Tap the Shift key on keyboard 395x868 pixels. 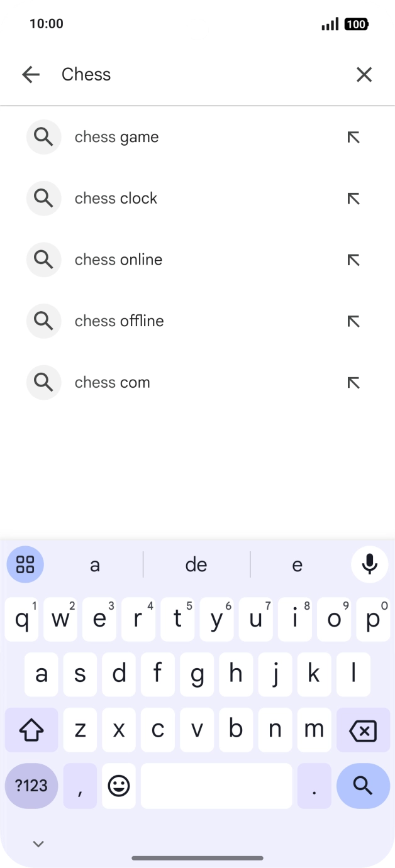pyautogui.click(x=31, y=730)
